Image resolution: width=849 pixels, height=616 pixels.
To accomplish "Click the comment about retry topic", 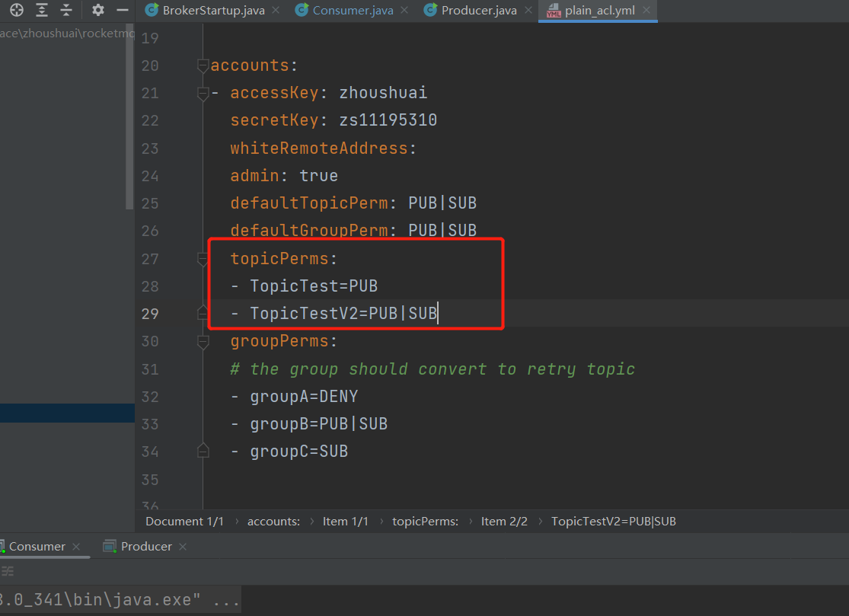I will tap(432, 369).
